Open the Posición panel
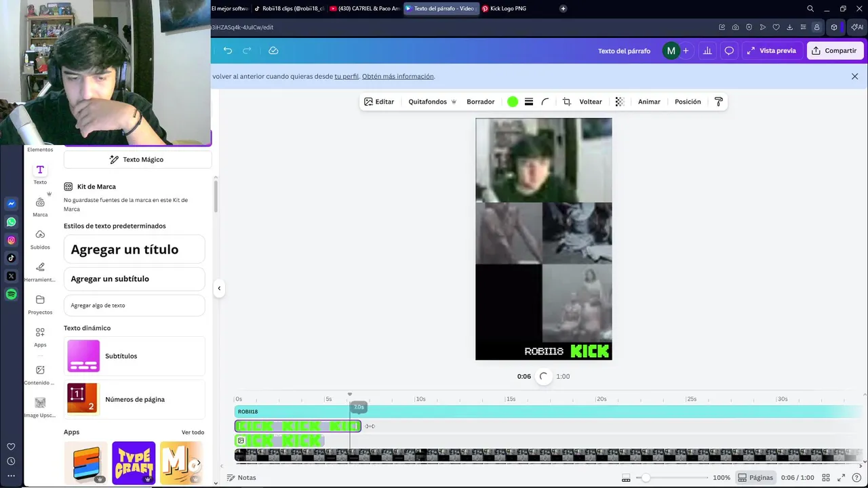The height and width of the screenshot is (488, 868). point(688,102)
